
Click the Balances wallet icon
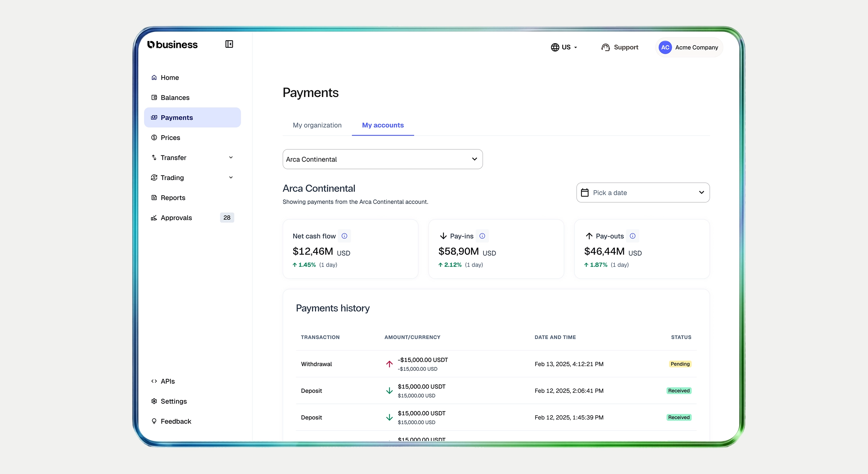pyautogui.click(x=154, y=98)
